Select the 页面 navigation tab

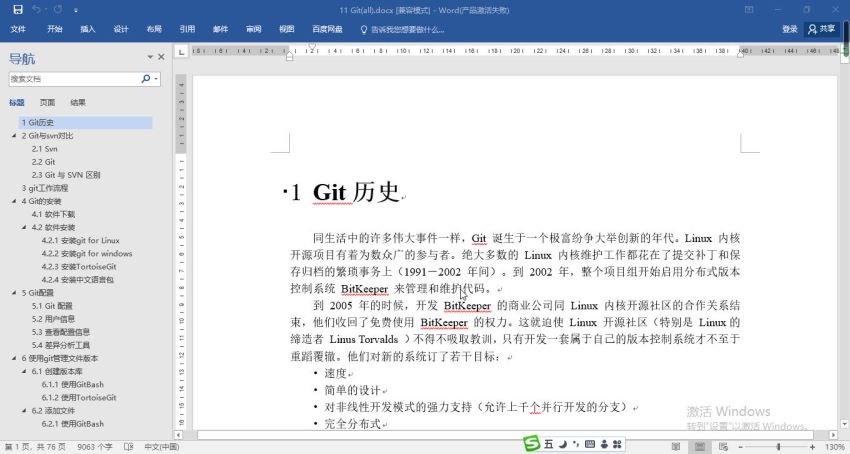click(x=47, y=103)
